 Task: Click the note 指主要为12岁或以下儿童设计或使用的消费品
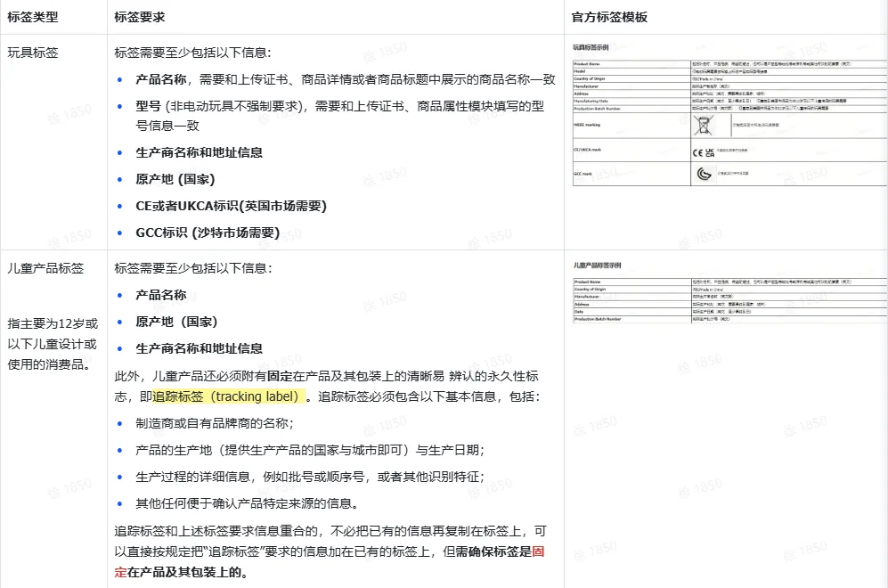pyautogui.click(x=53, y=344)
